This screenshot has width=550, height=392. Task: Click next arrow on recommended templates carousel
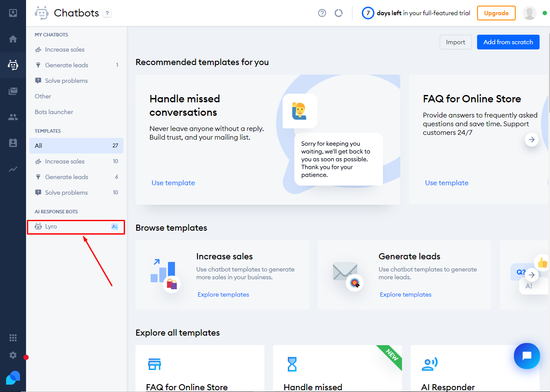pyautogui.click(x=531, y=140)
